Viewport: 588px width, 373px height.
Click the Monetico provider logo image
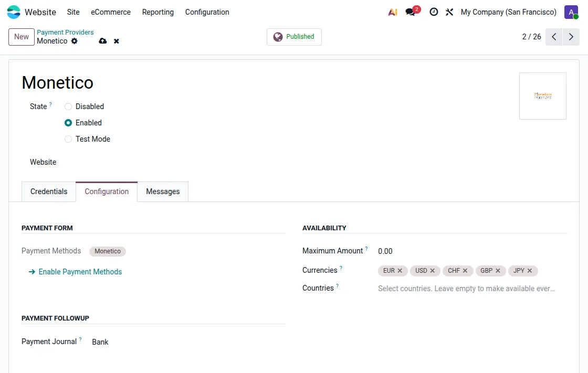pos(543,96)
